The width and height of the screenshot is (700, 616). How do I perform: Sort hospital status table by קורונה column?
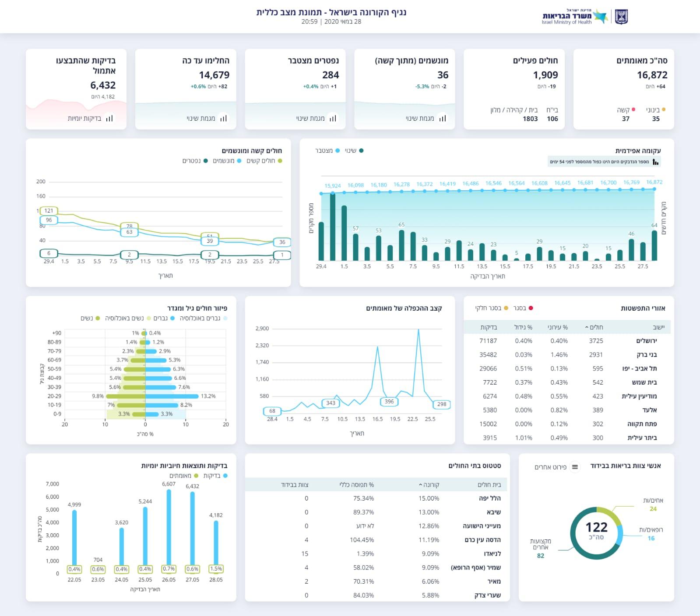pos(429,485)
